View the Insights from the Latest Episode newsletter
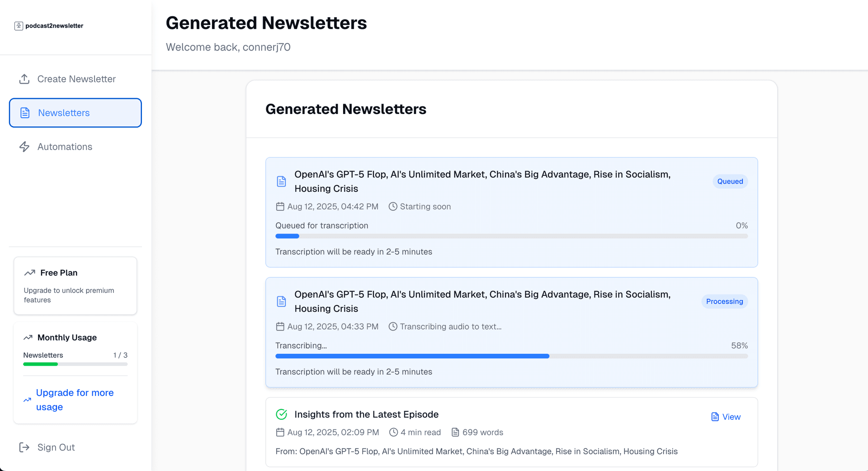The height and width of the screenshot is (471, 868). pyautogui.click(x=726, y=417)
